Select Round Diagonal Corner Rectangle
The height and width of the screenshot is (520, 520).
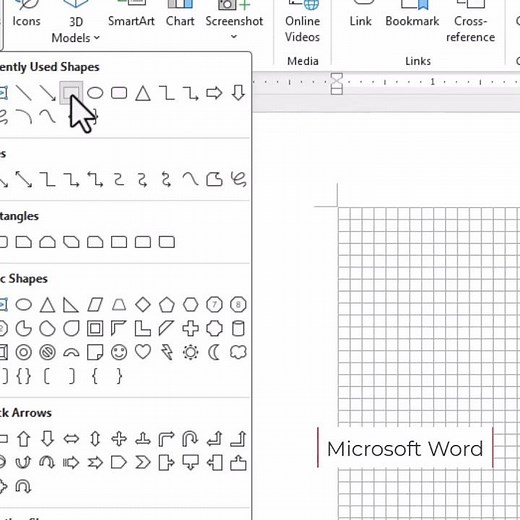167,242
